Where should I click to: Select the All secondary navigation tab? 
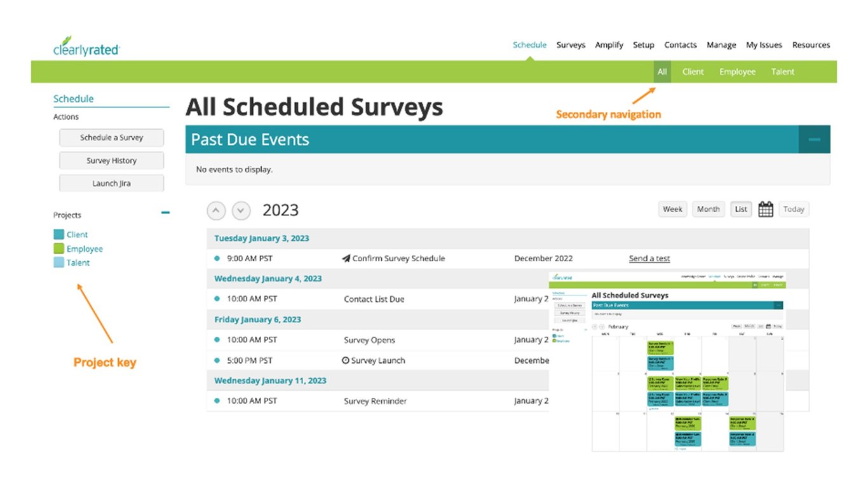(x=662, y=72)
